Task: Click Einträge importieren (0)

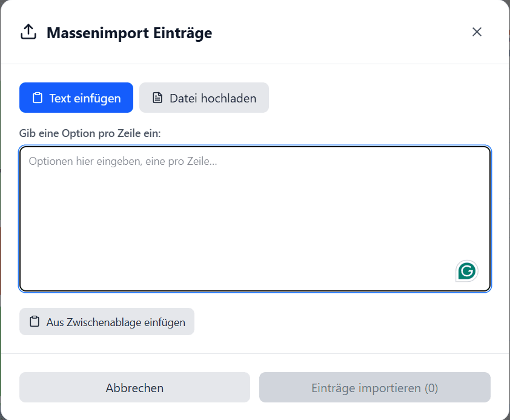Action: click(374, 387)
